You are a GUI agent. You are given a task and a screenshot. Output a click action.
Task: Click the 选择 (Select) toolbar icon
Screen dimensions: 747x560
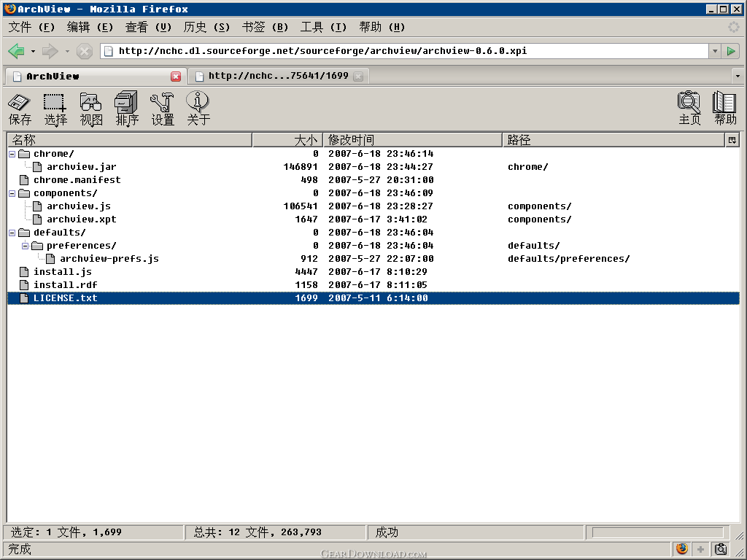tap(55, 109)
